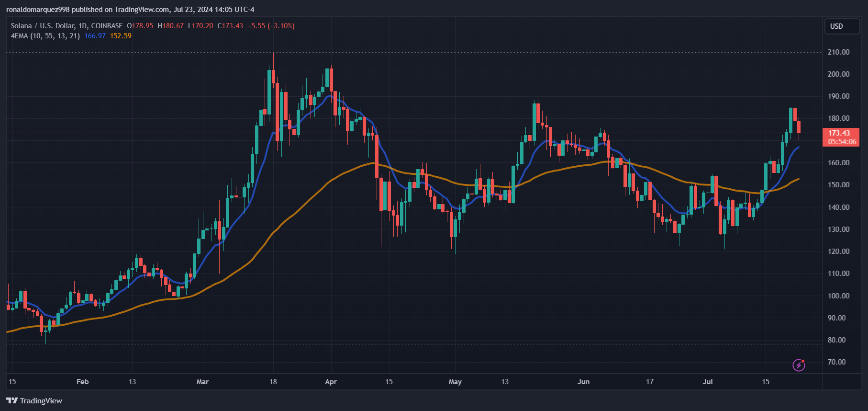The width and height of the screenshot is (868, 411).
Task: Click the Mar date label on time axis
Action: coord(202,382)
